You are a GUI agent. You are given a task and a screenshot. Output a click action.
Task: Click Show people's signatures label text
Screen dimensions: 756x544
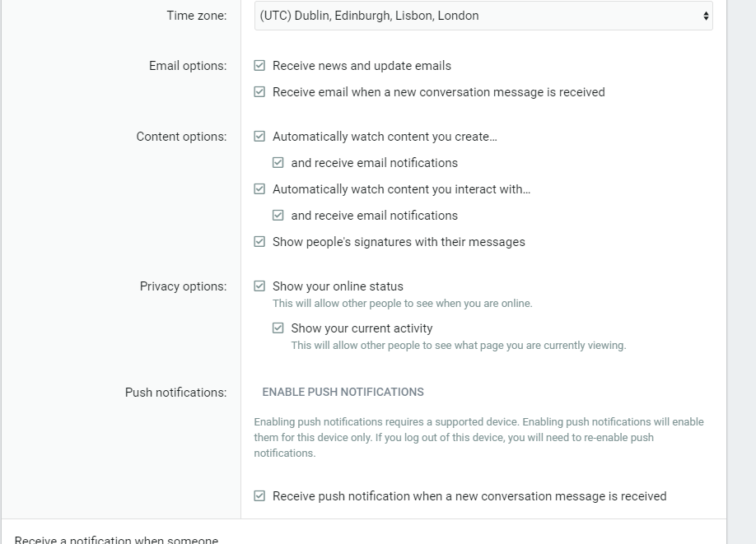tap(399, 241)
